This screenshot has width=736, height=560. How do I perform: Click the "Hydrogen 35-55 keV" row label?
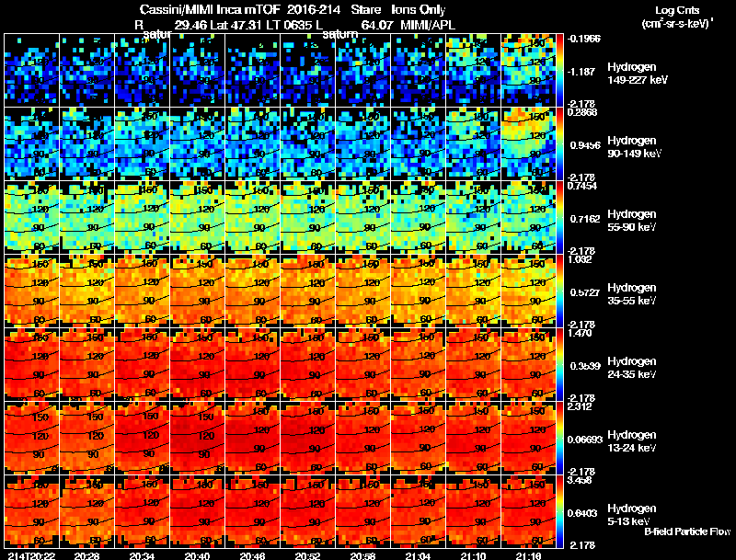coord(632,294)
